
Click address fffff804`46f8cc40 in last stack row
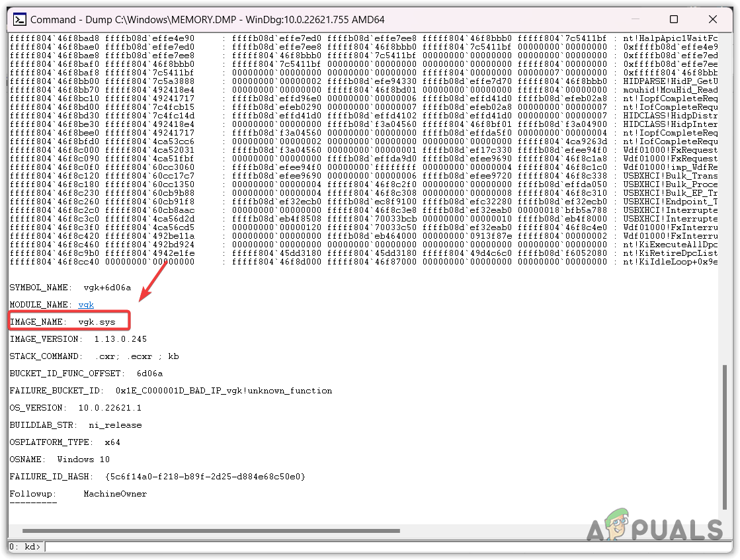tap(54, 262)
